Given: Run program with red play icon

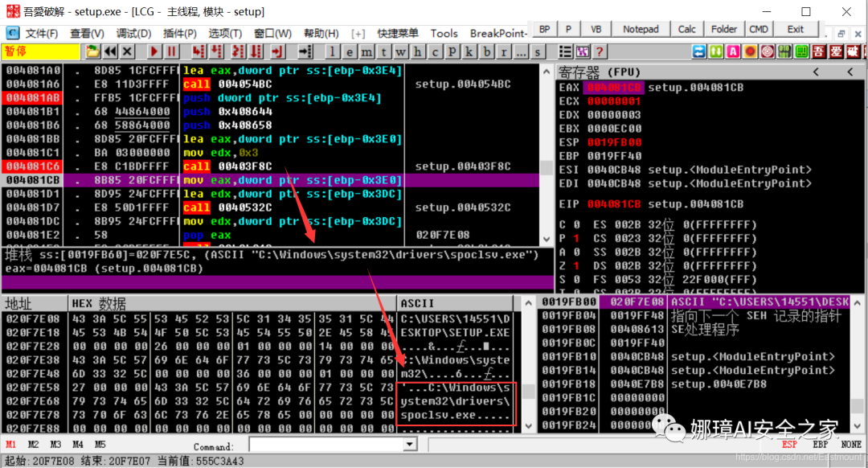Looking at the screenshot, I should tap(154, 51).
